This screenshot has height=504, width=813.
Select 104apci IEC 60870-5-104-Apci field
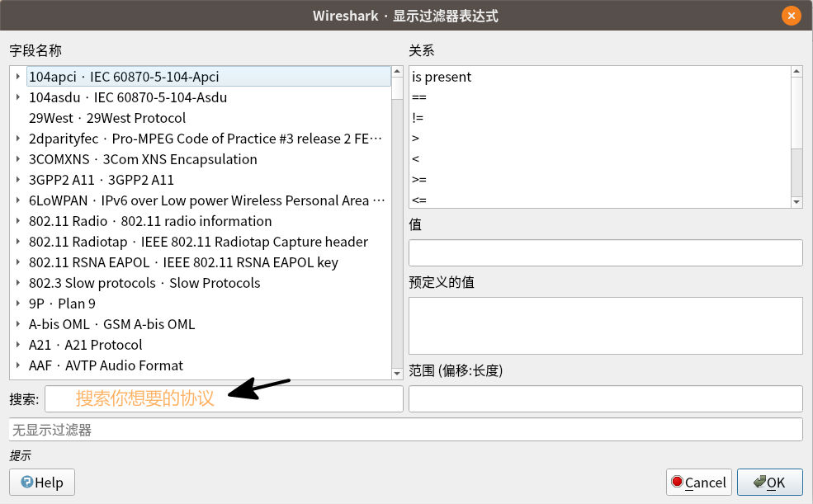coord(209,77)
